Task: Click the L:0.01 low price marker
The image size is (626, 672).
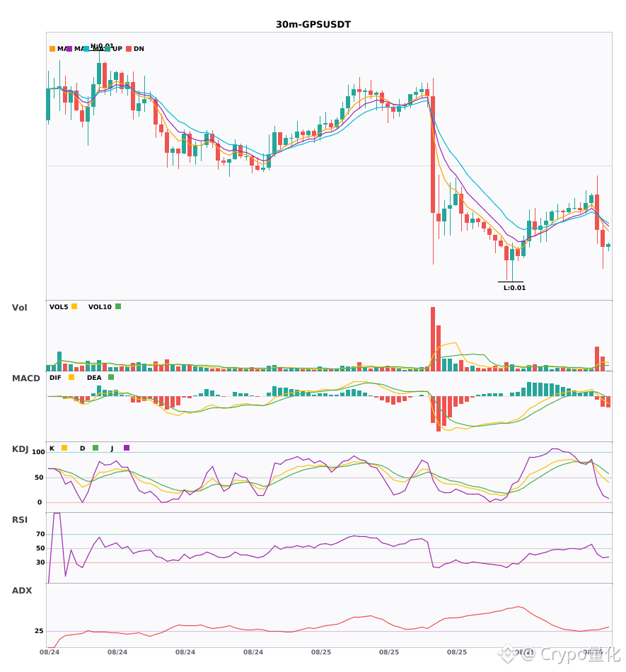Action: coord(514,288)
